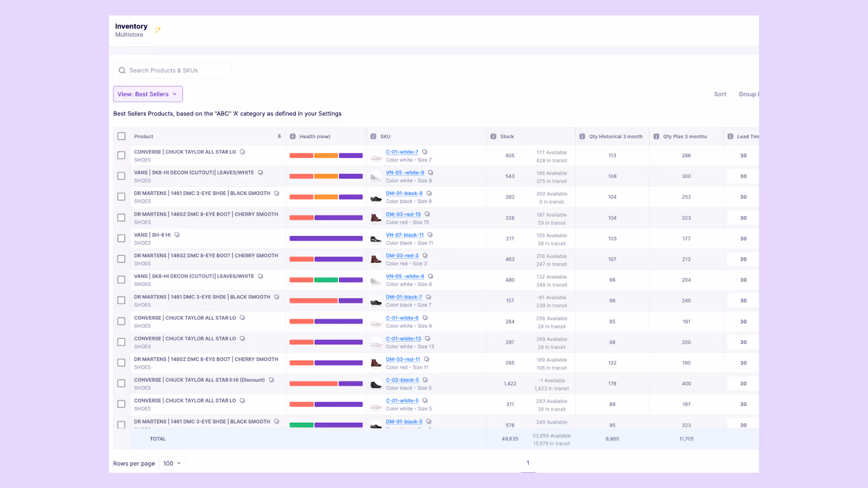Copy SKU C-01-white-13 using copy icon
This screenshot has width=868, height=488.
tap(427, 338)
